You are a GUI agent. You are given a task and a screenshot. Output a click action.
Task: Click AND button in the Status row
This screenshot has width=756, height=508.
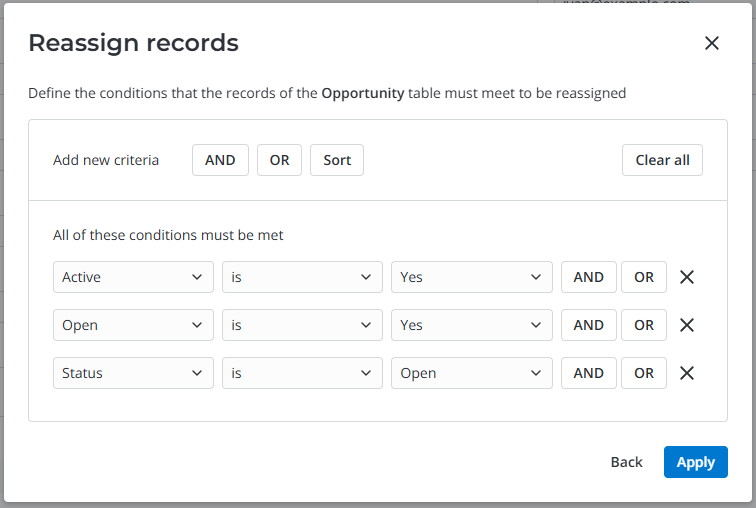pos(588,373)
